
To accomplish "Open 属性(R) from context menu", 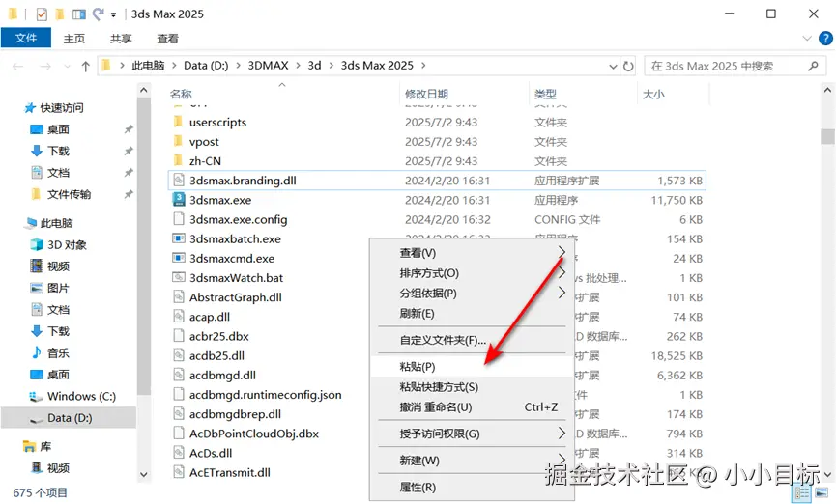I will (472, 487).
